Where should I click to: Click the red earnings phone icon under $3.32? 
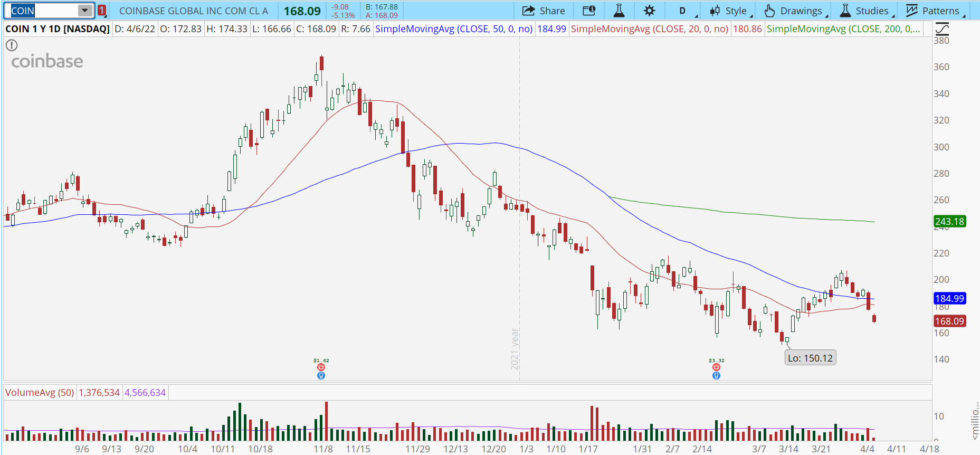tap(716, 367)
